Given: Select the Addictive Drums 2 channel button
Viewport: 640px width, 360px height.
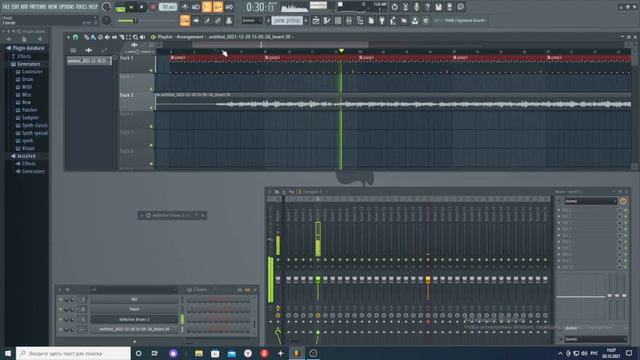Looking at the screenshot, I should pyautogui.click(x=134, y=319).
